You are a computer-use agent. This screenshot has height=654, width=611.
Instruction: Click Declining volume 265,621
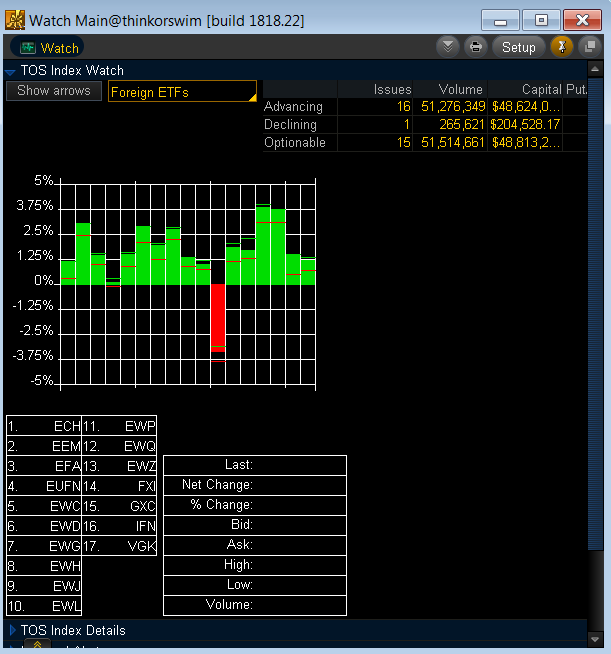coord(462,125)
